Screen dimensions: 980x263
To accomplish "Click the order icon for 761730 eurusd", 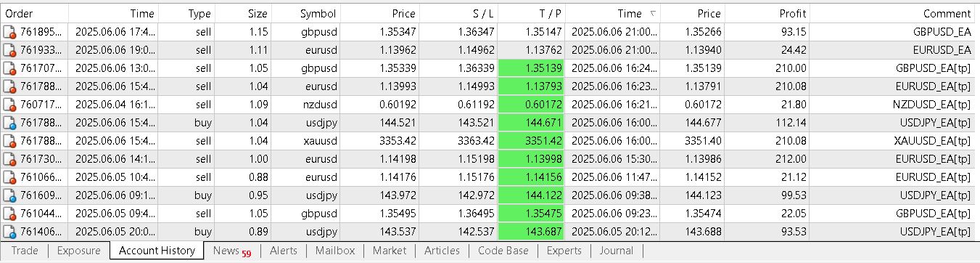I will click(9, 159).
